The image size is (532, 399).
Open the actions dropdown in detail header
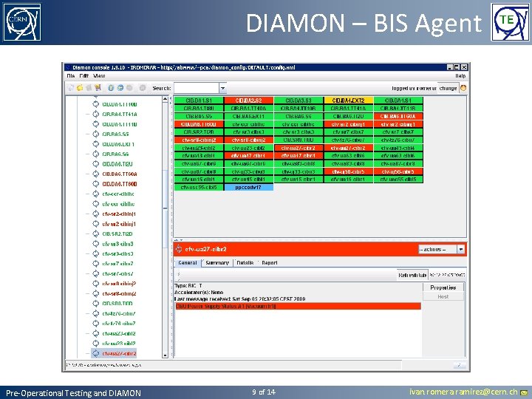[441, 250]
